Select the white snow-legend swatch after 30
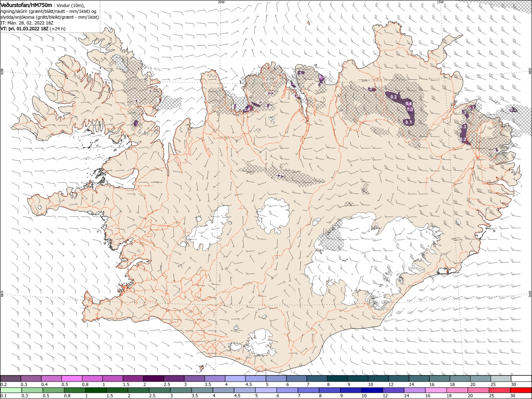Screen dimensions: 532x399 521,378
